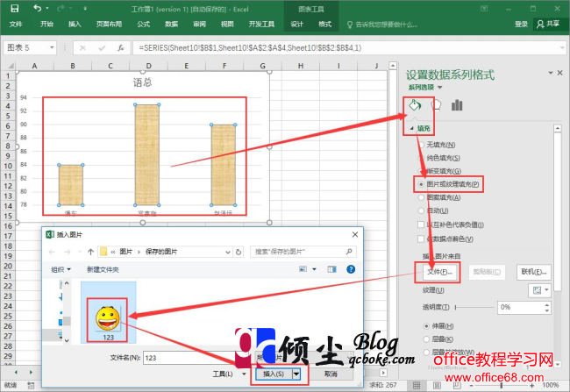Click Sign in (登录) link
This screenshot has height=392, width=570.
pos(521,24)
